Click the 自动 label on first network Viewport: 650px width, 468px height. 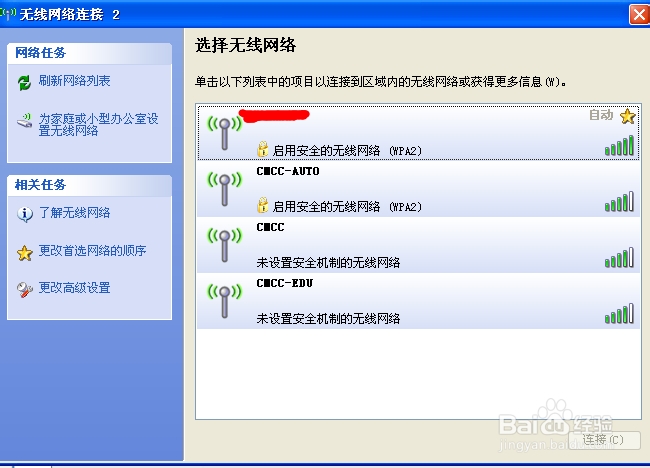(x=601, y=115)
